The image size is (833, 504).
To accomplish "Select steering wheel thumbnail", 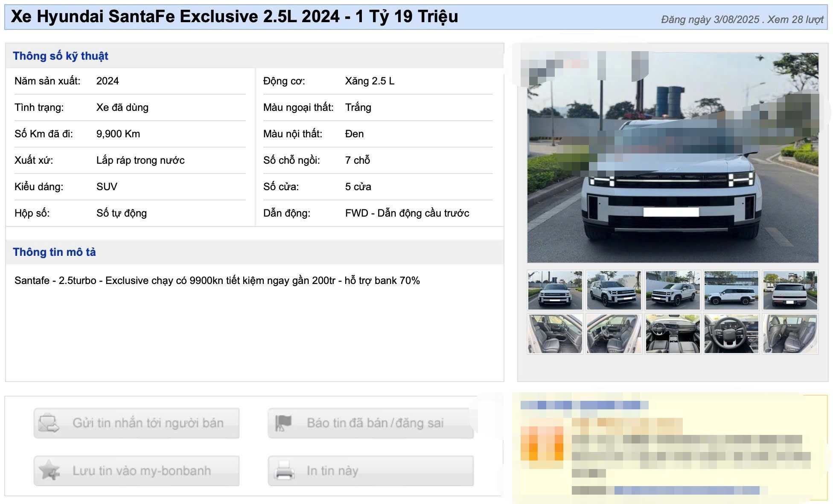I will 731,334.
